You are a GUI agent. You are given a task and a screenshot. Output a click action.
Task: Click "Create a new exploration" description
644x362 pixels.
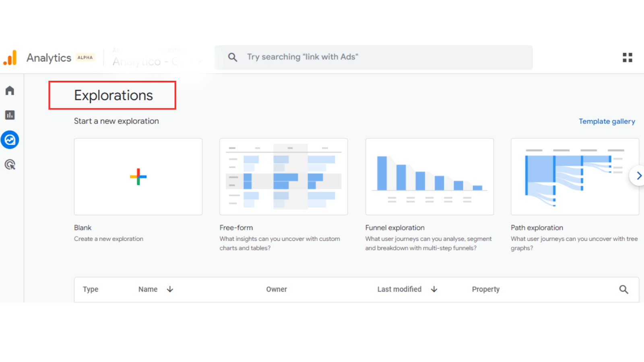(109, 239)
